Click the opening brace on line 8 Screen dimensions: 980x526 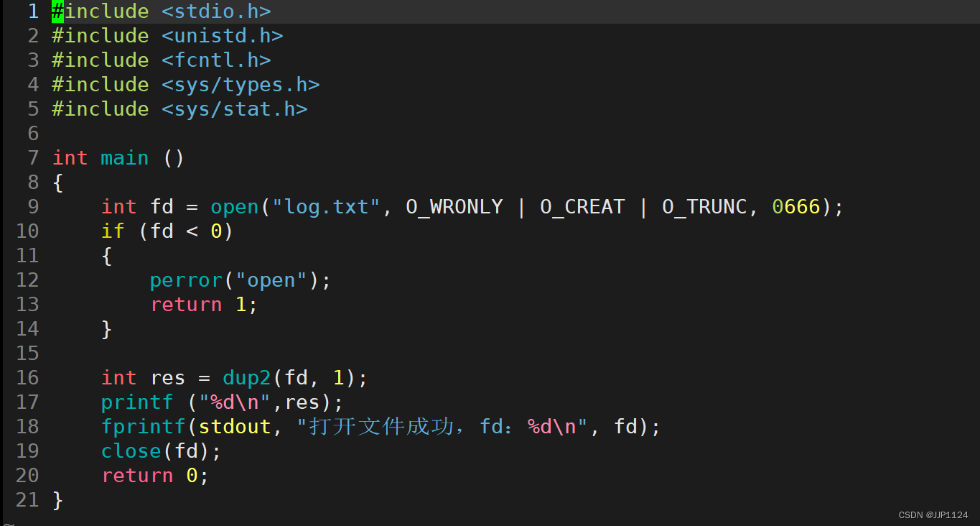point(58,183)
